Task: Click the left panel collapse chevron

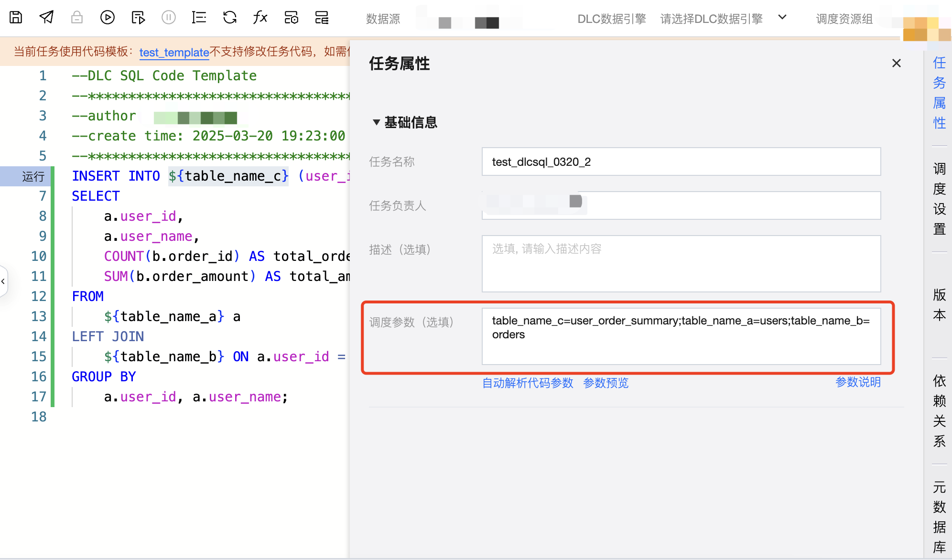Action: coord(3,281)
